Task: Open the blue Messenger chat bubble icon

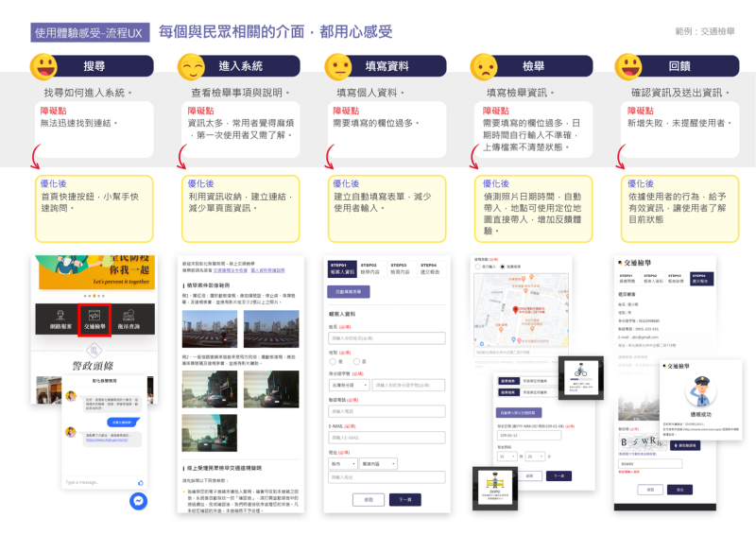Action: tap(138, 501)
